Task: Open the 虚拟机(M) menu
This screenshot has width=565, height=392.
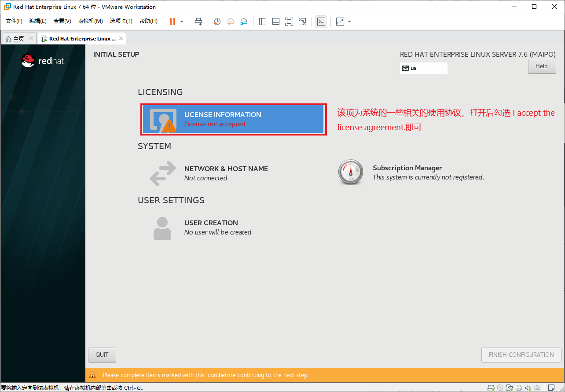Action: (90, 21)
